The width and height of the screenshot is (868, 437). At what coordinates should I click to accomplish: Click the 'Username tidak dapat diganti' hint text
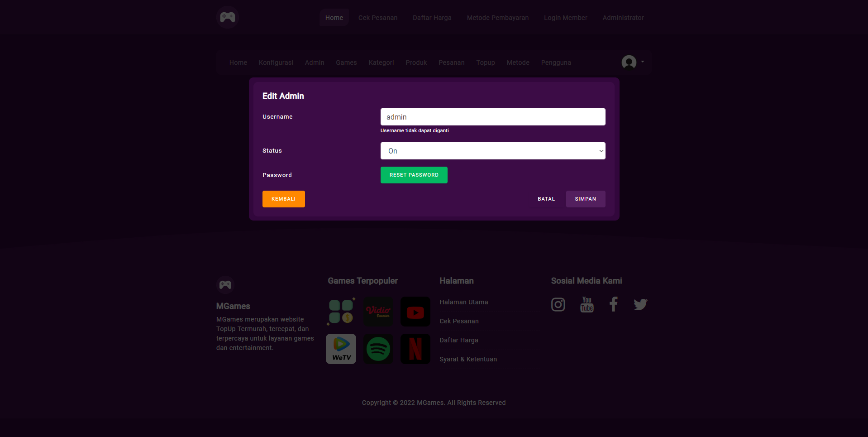(x=415, y=130)
